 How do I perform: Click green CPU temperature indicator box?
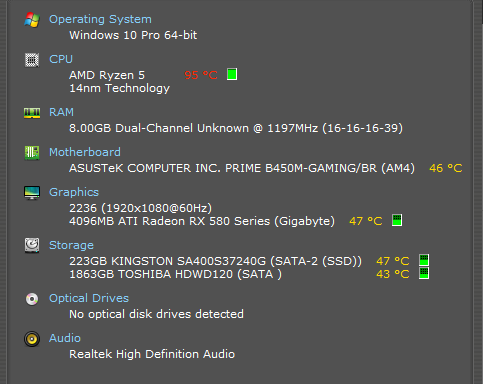tap(232, 74)
